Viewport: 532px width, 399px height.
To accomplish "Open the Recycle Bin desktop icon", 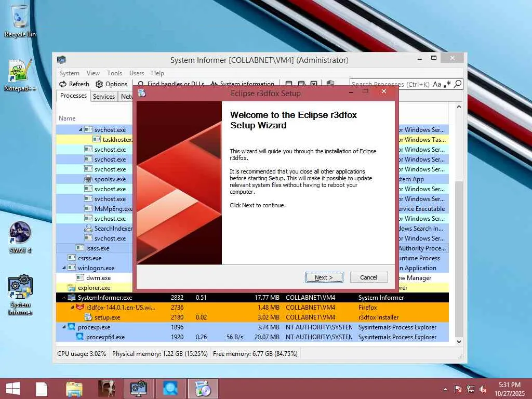I will (20, 21).
